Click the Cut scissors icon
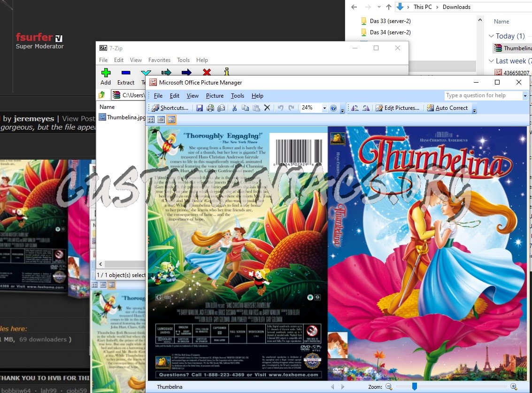The image size is (532, 393). click(234, 108)
